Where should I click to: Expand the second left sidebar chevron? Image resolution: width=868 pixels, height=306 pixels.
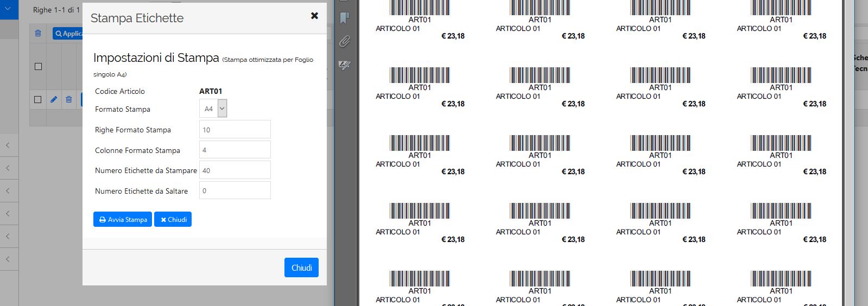point(8,168)
